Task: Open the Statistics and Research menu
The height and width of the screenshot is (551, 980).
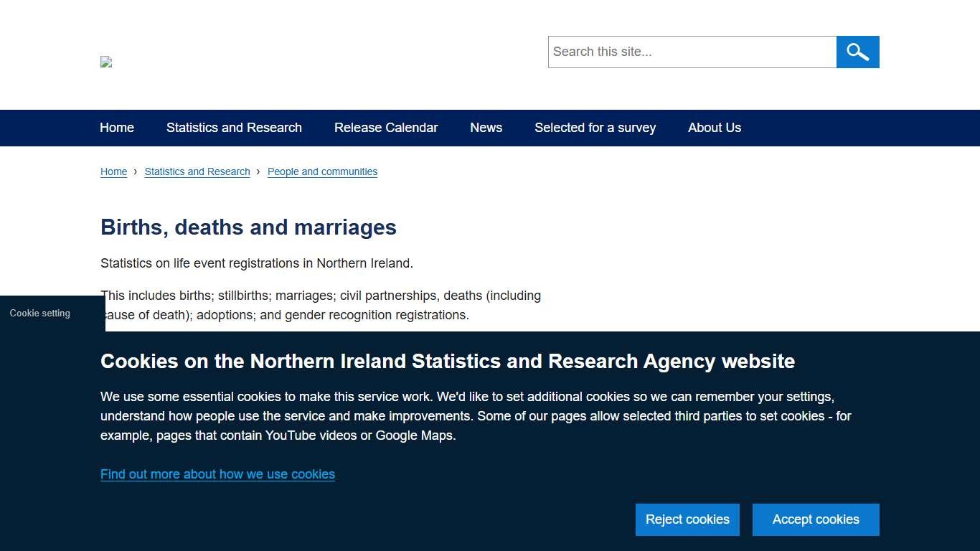Action: pos(233,128)
